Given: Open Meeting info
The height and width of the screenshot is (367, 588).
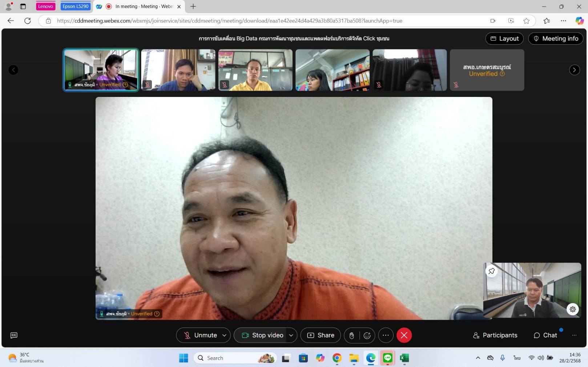Looking at the screenshot, I should click(555, 38).
